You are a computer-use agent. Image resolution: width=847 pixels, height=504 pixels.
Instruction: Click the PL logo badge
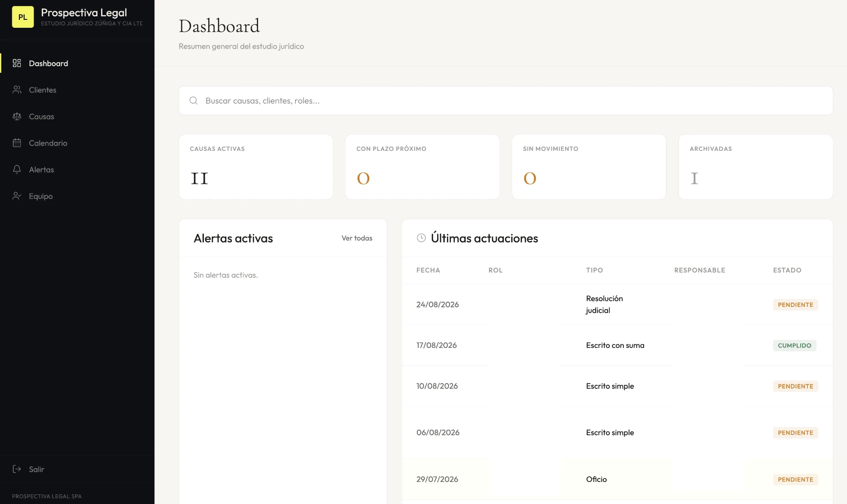click(x=23, y=17)
